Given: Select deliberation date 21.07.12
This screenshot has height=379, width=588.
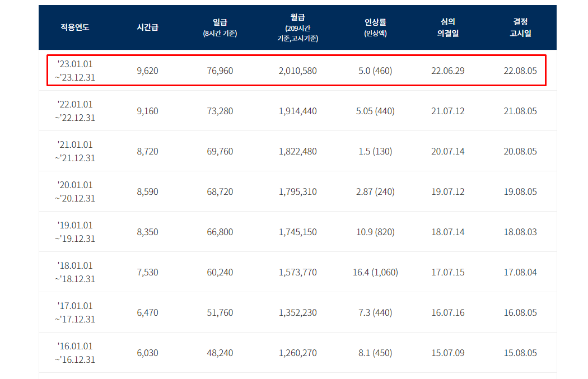Looking at the screenshot, I should point(448,111).
